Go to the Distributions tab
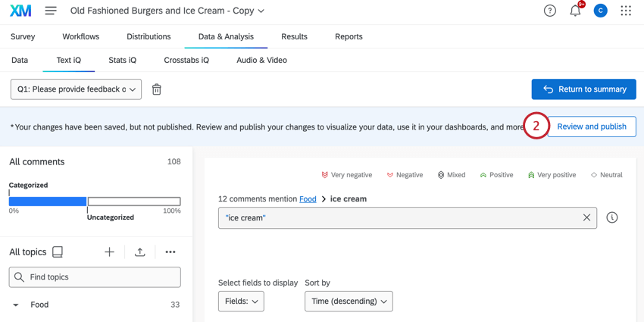This screenshot has height=322, width=644. (x=148, y=36)
